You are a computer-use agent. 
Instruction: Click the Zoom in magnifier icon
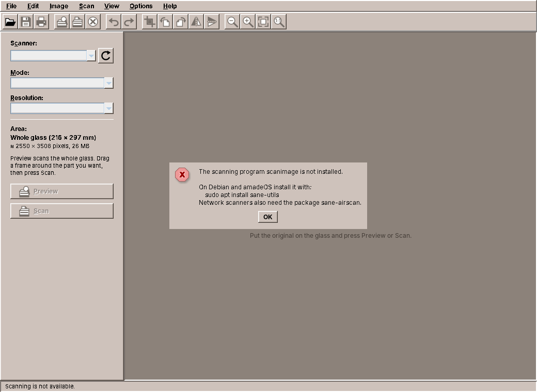tap(248, 22)
